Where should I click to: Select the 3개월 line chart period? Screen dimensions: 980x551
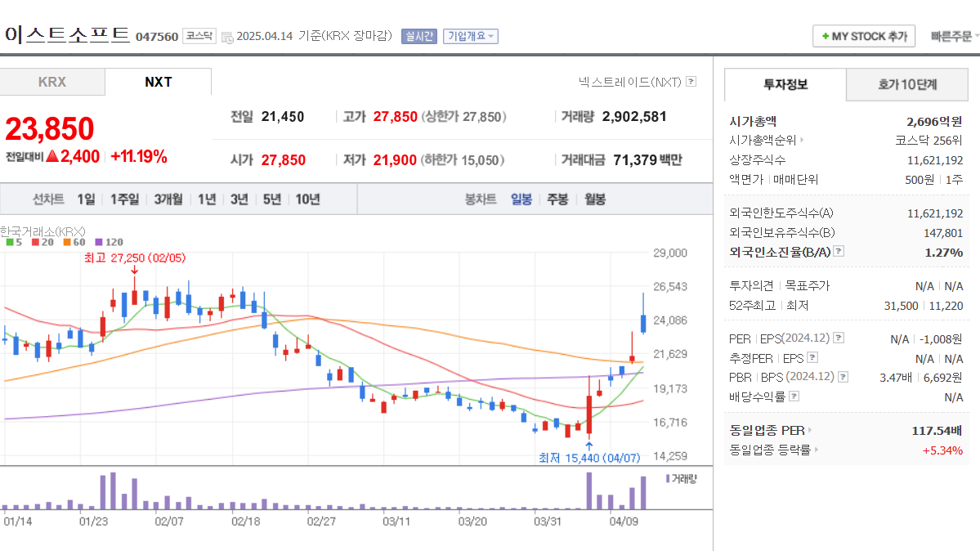[168, 199]
